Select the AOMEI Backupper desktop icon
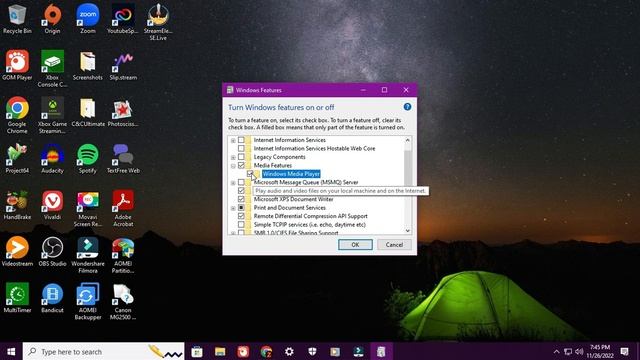Image resolution: width=640 pixels, height=360 pixels. click(88, 302)
